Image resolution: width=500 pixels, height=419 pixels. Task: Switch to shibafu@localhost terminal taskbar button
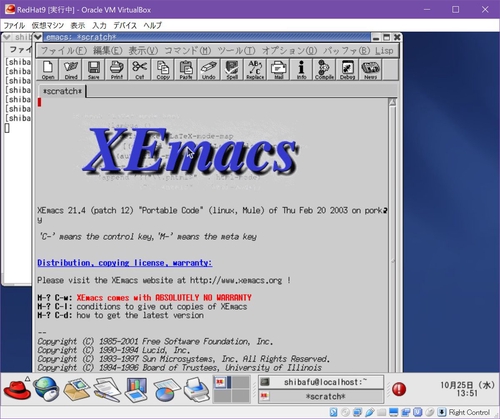click(321, 382)
